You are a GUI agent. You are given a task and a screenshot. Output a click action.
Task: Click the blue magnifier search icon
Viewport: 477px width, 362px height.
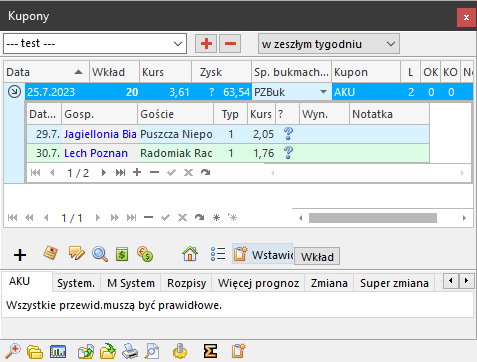(x=100, y=254)
